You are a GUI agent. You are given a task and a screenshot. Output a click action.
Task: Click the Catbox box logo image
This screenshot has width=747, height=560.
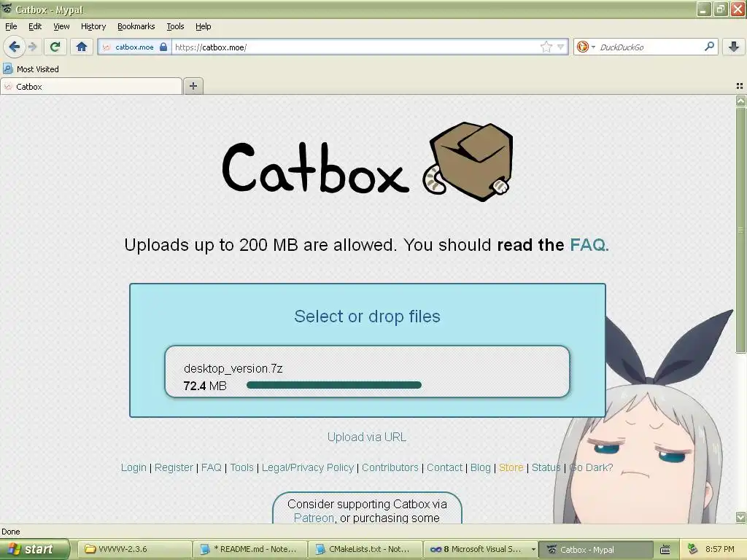468,162
